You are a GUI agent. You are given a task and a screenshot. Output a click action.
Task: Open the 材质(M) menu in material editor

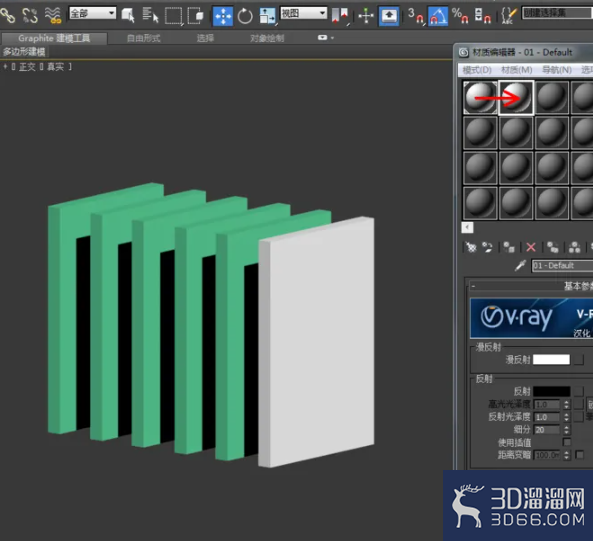point(517,70)
